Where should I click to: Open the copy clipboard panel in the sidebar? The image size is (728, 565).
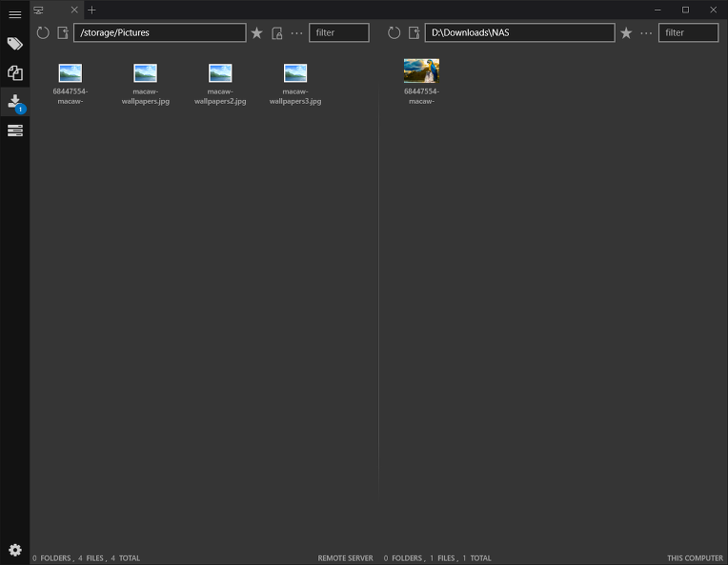click(15, 72)
